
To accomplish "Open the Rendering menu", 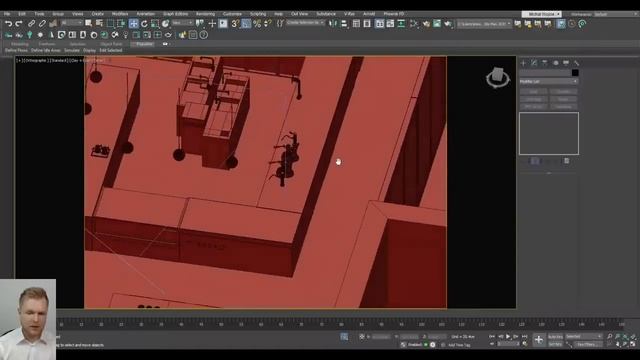I will [x=205, y=14].
